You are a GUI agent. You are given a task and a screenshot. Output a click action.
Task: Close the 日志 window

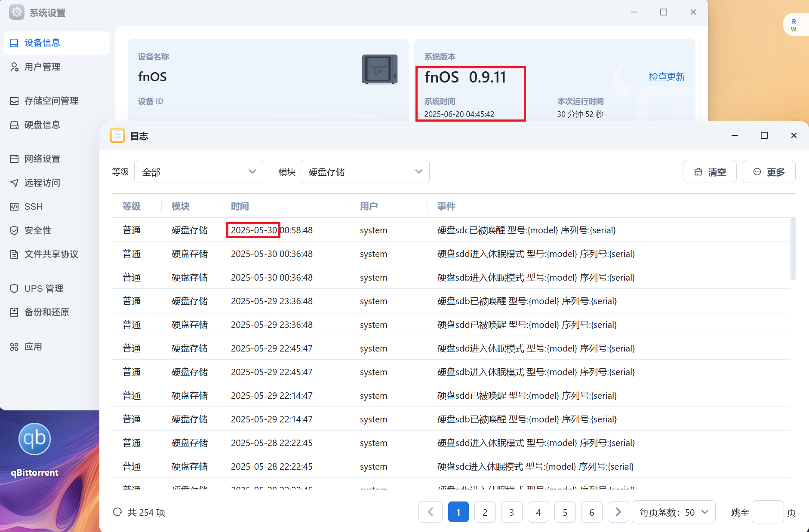click(794, 135)
